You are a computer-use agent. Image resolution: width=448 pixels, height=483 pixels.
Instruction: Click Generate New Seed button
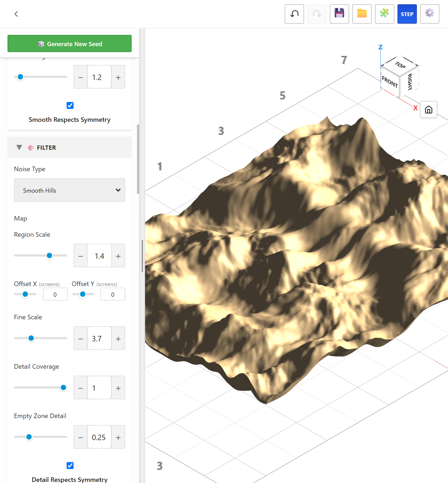click(x=70, y=43)
